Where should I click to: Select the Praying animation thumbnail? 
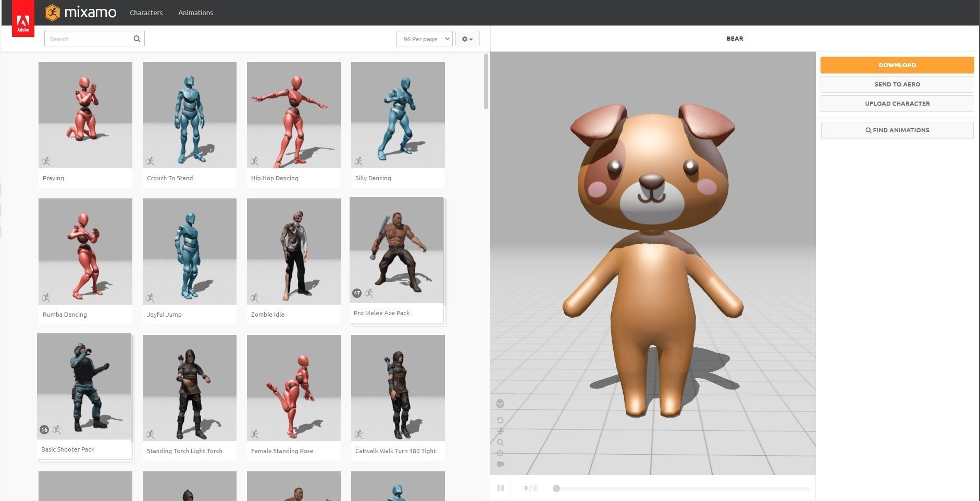pyautogui.click(x=85, y=115)
